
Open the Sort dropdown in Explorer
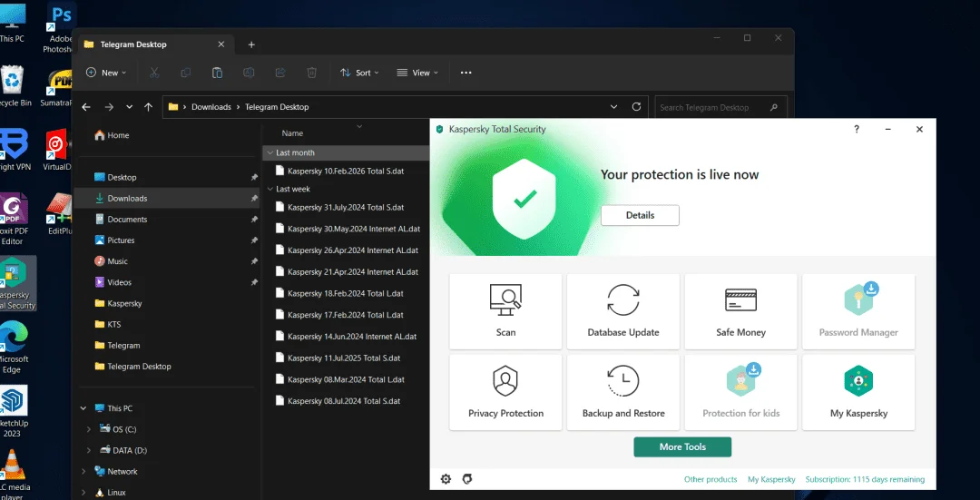pos(359,73)
